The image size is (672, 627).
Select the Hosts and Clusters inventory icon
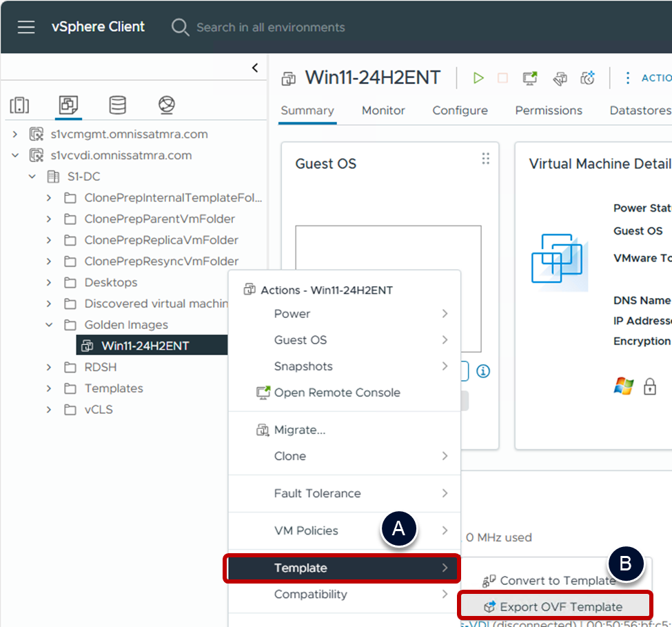19,105
